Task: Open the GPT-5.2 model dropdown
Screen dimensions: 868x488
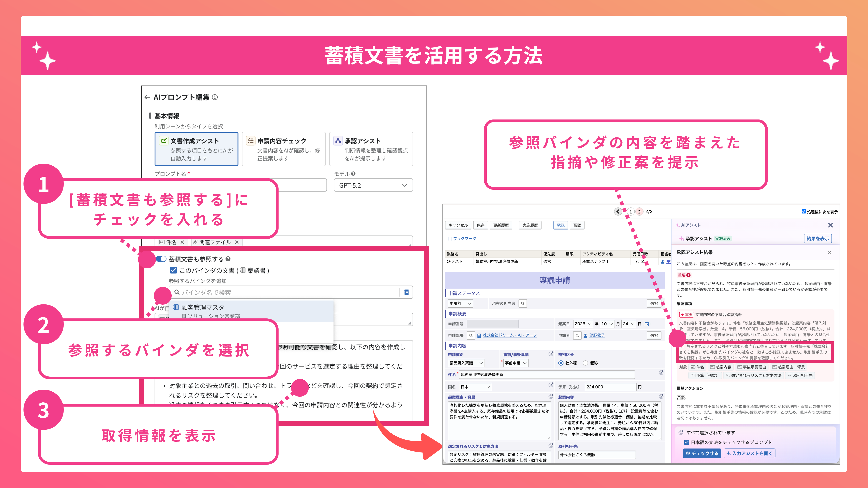Action: 373,185
